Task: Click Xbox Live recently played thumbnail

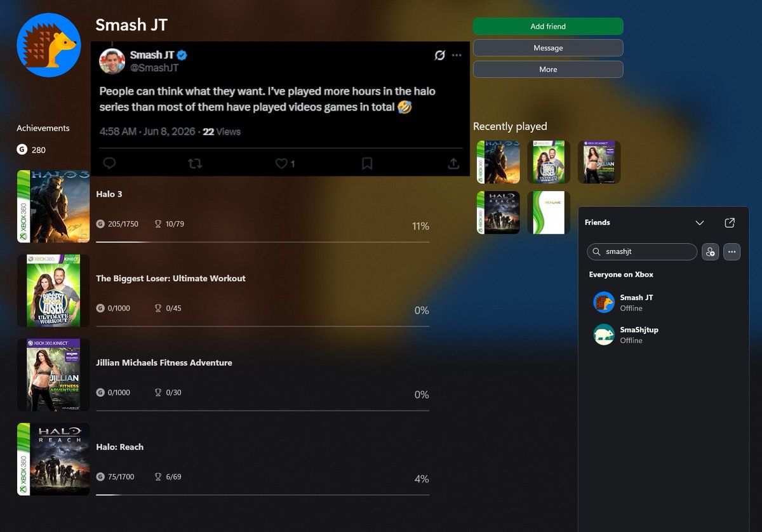Action: click(x=549, y=213)
